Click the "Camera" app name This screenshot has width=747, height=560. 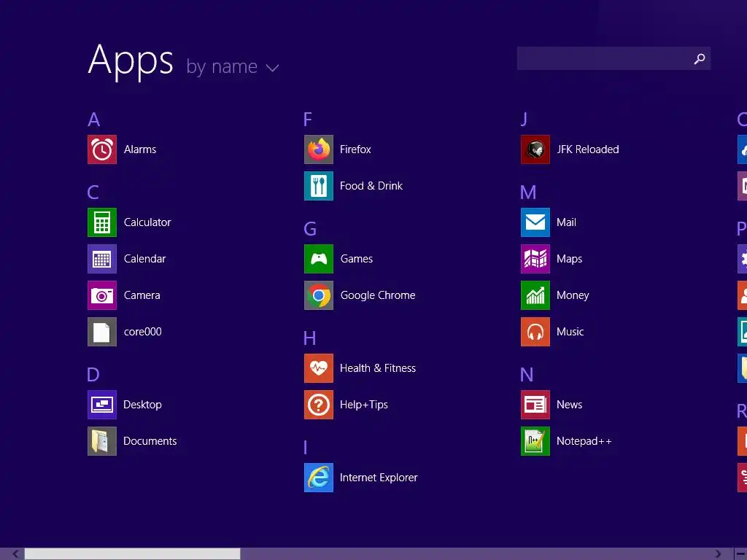pyautogui.click(x=142, y=295)
